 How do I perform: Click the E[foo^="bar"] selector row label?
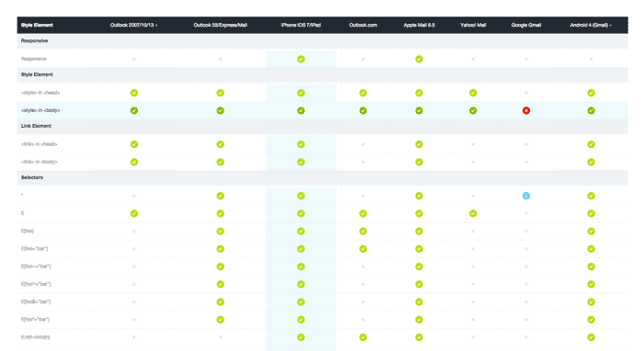(36, 284)
